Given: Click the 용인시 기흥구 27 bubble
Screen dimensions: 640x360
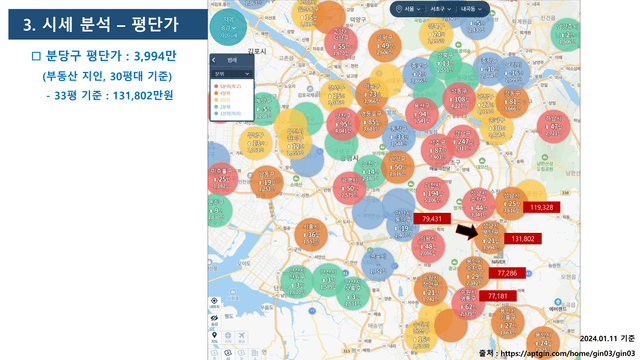Looking at the screenshot, I should (508, 323).
